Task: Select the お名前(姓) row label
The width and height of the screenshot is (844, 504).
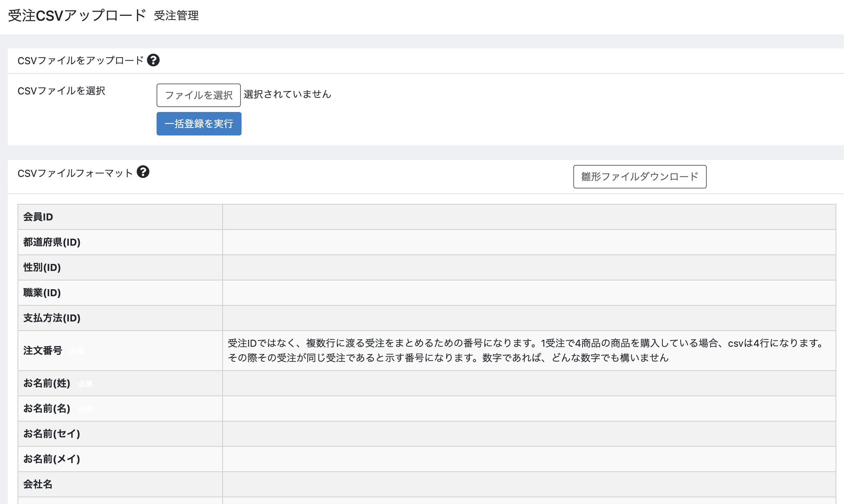Action: coord(47,383)
